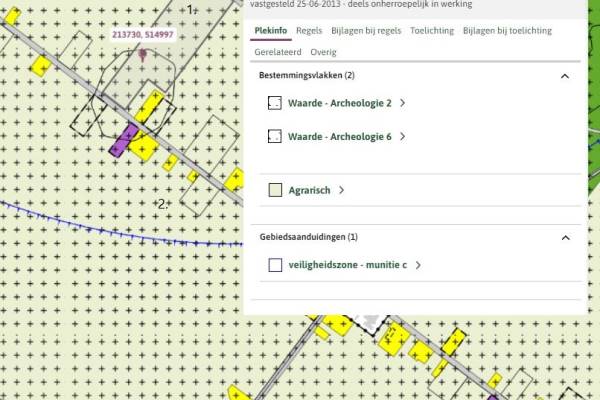
Task: Click chevron next to Waarde - Archeologie 2
Action: pos(402,103)
